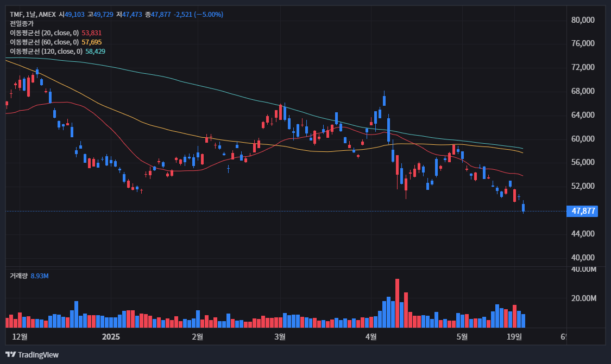The width and height of the screenshot is (611, 364).
Task: Click the 19일 time axis label
Action: click(514, 337)
